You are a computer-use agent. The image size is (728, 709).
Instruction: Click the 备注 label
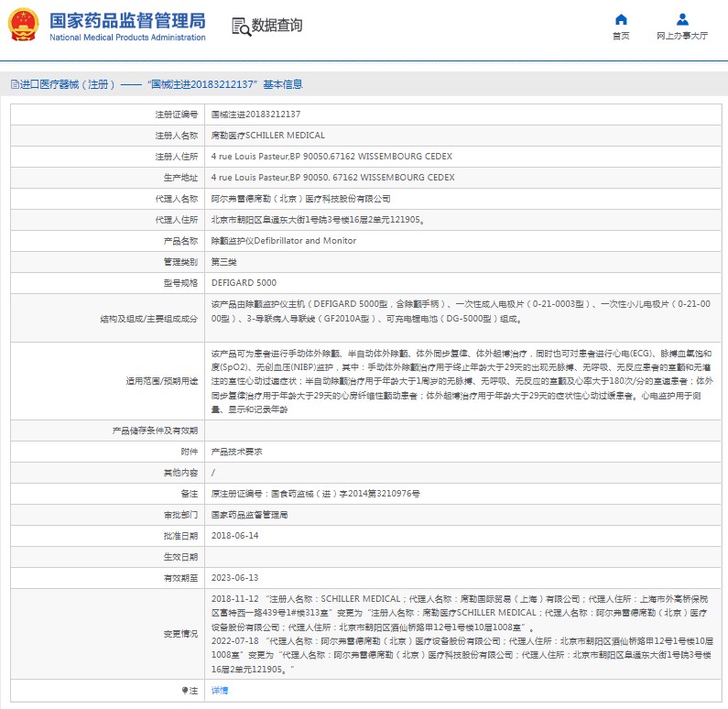189,494
